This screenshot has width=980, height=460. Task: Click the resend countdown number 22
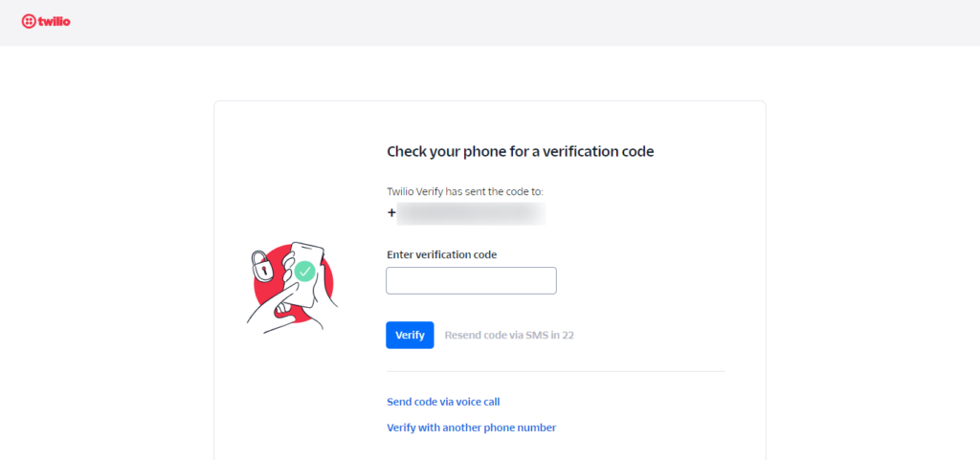tap(568, 335)
